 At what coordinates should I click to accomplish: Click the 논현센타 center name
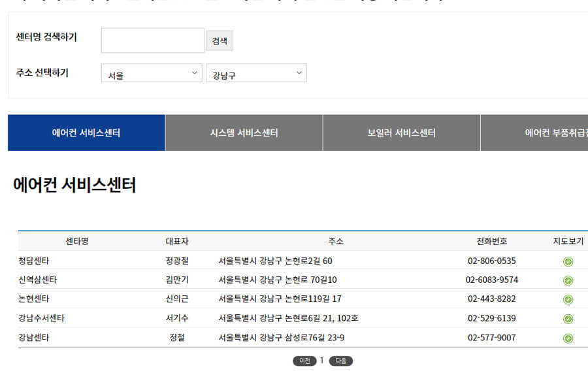[34, 299]
